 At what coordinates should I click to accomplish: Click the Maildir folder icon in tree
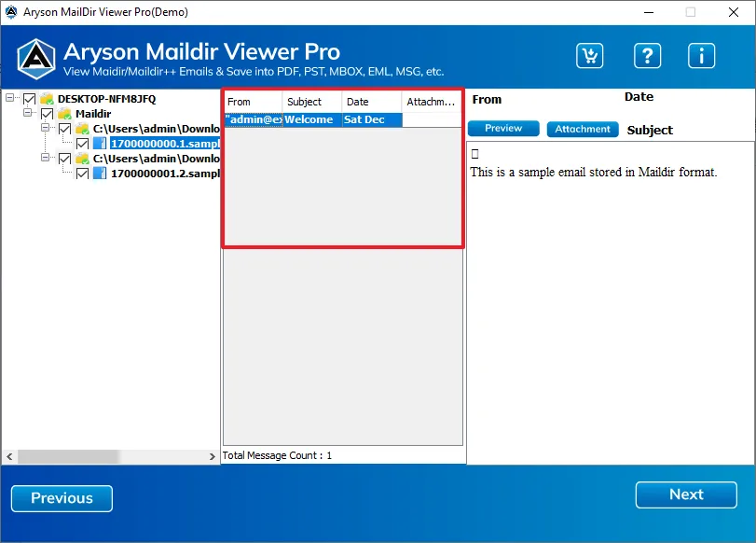click(64, 114)
